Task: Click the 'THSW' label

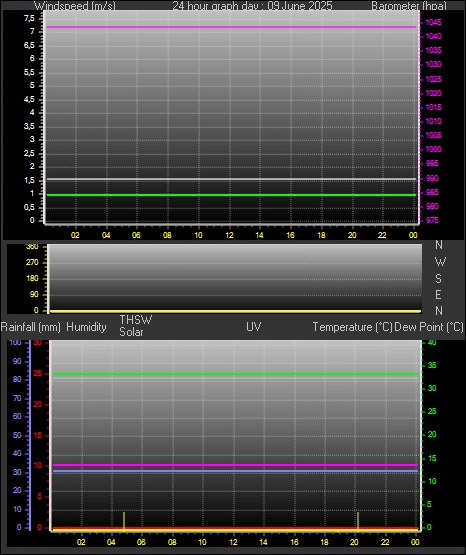Action: pyautogui.click(x=136, y=320)
